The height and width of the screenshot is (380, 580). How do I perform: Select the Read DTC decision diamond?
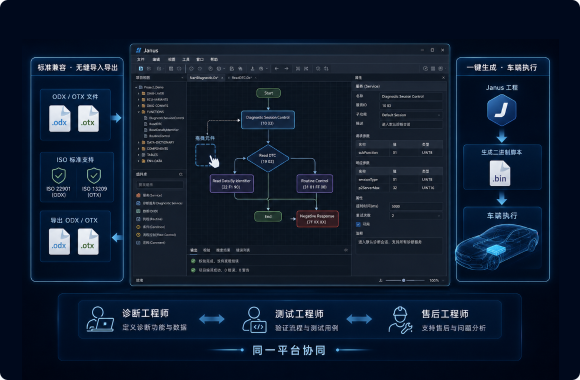coord(268,158)
